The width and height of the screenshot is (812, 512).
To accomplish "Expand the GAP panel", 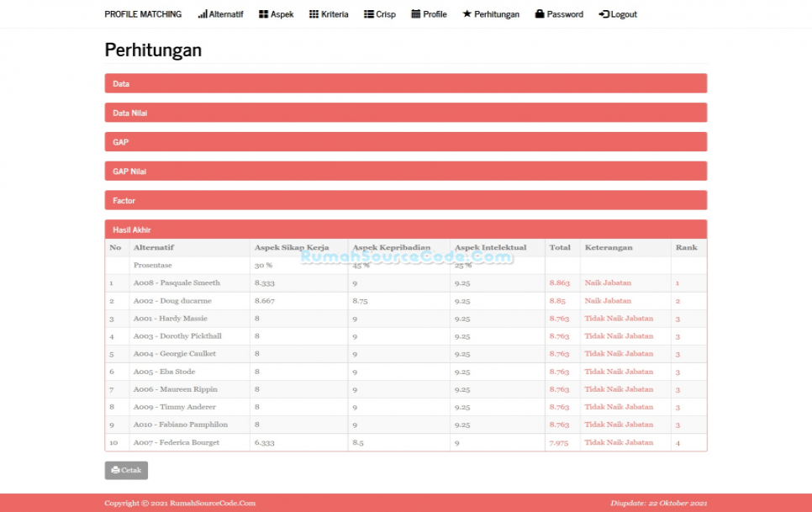I will tap(405, 141).
